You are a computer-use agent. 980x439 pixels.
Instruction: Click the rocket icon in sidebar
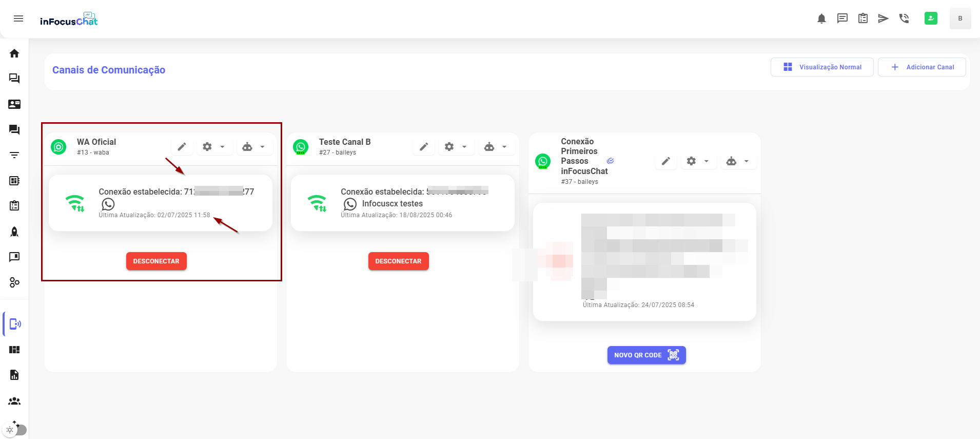[14, 232]
